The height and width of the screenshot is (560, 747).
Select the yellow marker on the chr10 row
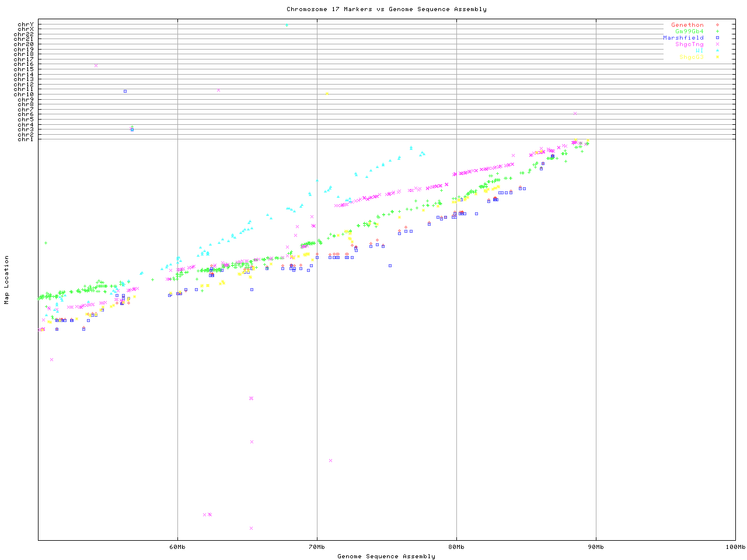coord(327,93)
